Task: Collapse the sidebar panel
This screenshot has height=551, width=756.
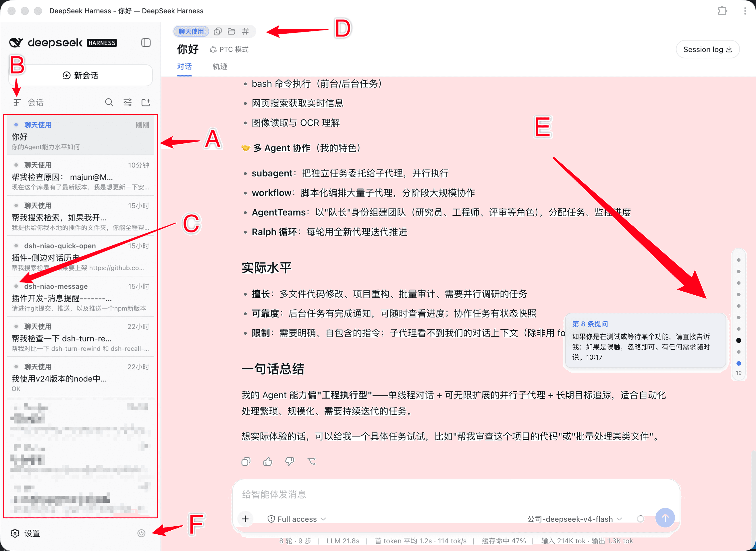Action: (x=146, y=43)
